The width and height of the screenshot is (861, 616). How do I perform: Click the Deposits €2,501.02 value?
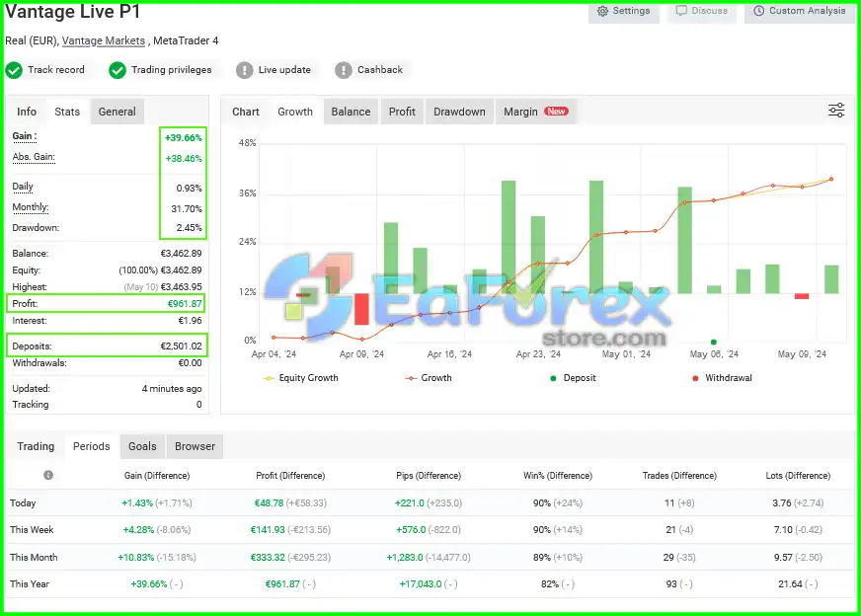point(182,346)
